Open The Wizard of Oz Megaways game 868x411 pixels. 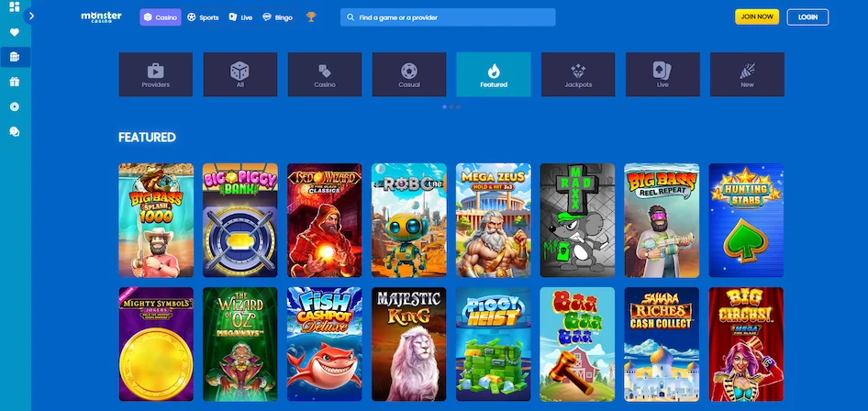[240, 344]
